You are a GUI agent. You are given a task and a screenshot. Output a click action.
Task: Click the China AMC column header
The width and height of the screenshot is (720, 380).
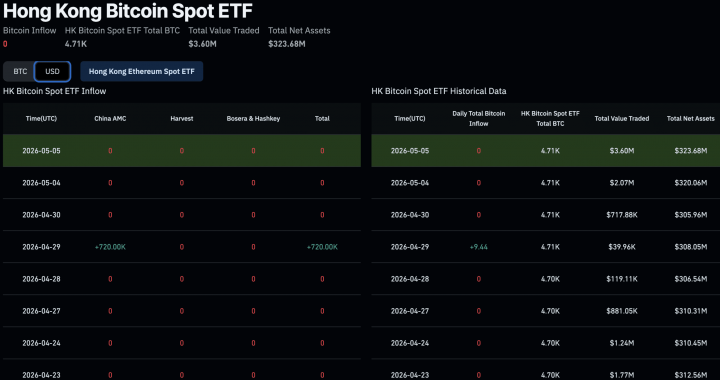(110, 118)
